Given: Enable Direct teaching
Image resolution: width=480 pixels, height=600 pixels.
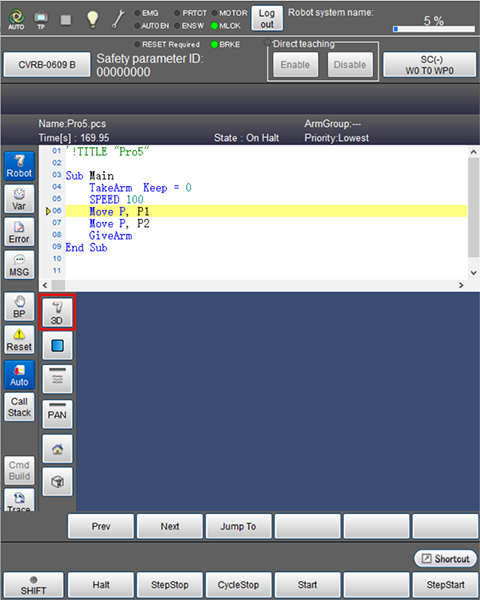Looking at the screenshot, I should pyautogui.click(x=295, y=65).
